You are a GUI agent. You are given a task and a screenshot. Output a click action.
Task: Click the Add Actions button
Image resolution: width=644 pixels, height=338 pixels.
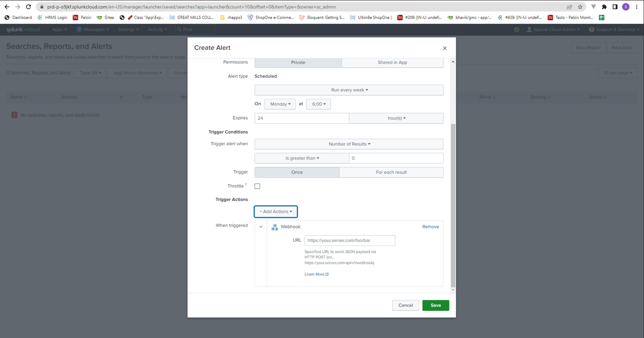coord(276,212)
